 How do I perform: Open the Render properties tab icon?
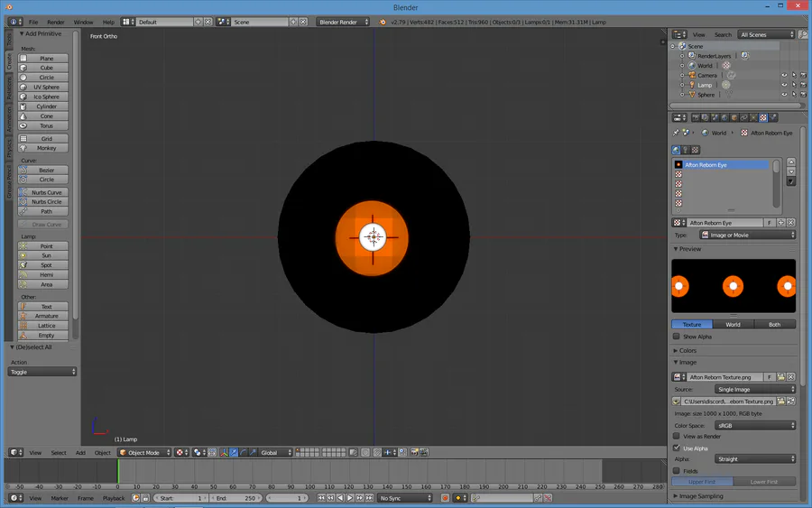(695, 118)
